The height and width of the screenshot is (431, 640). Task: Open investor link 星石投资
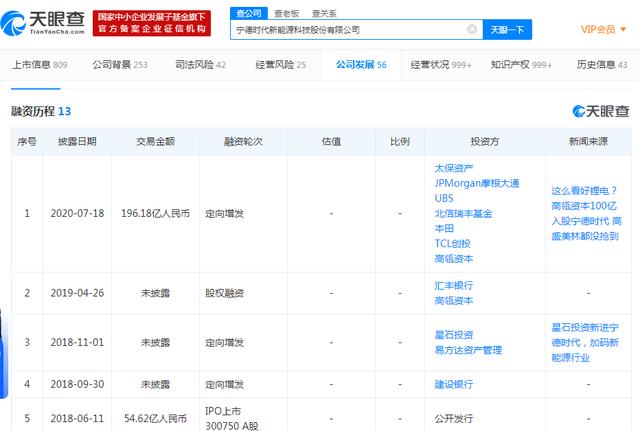454,335
